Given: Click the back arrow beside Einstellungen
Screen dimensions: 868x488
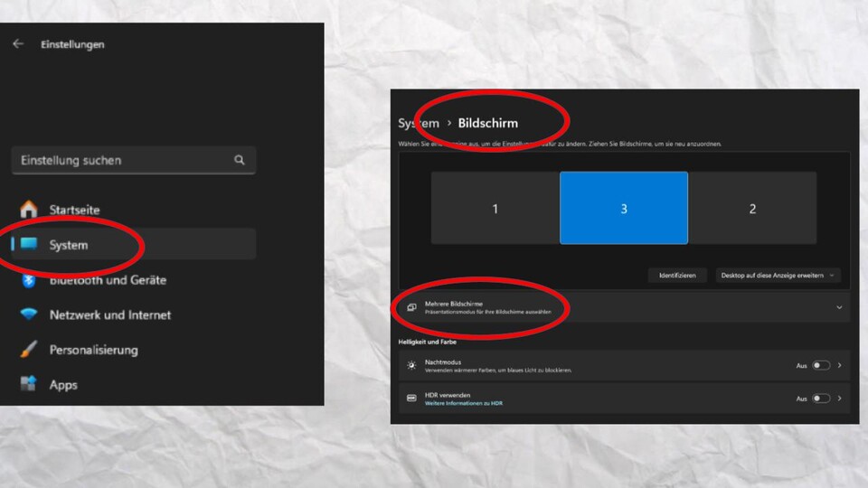Looking at the screenshot, I should pos(18,43).
